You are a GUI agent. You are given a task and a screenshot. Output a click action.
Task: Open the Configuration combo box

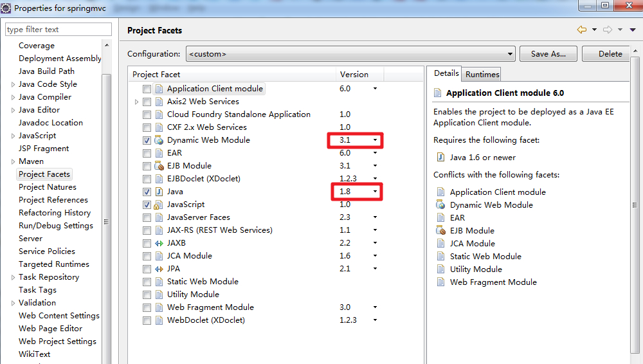(350, 54)
